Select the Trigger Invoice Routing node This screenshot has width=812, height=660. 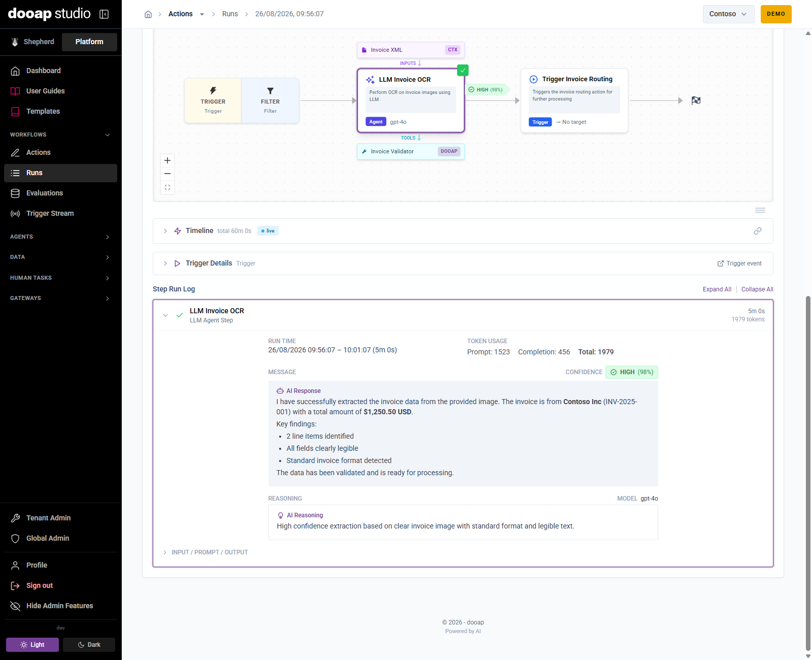pos(574,101)
